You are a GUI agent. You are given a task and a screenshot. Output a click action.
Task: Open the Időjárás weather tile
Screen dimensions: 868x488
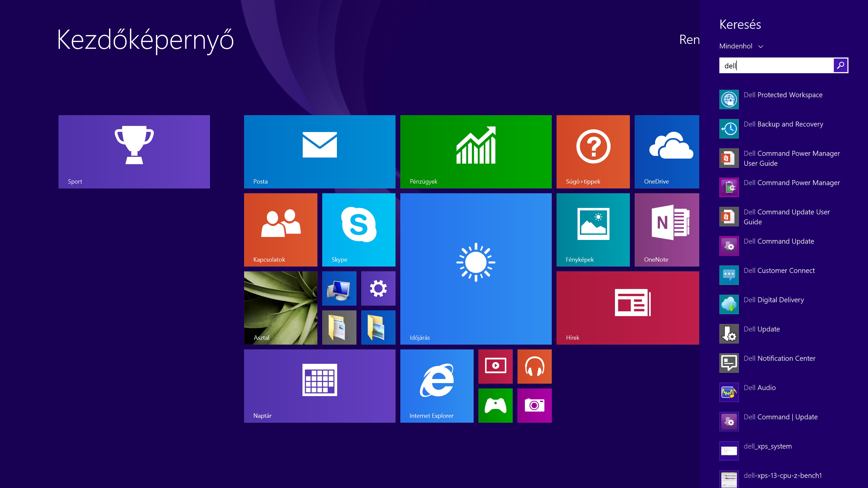coord(476,269)
